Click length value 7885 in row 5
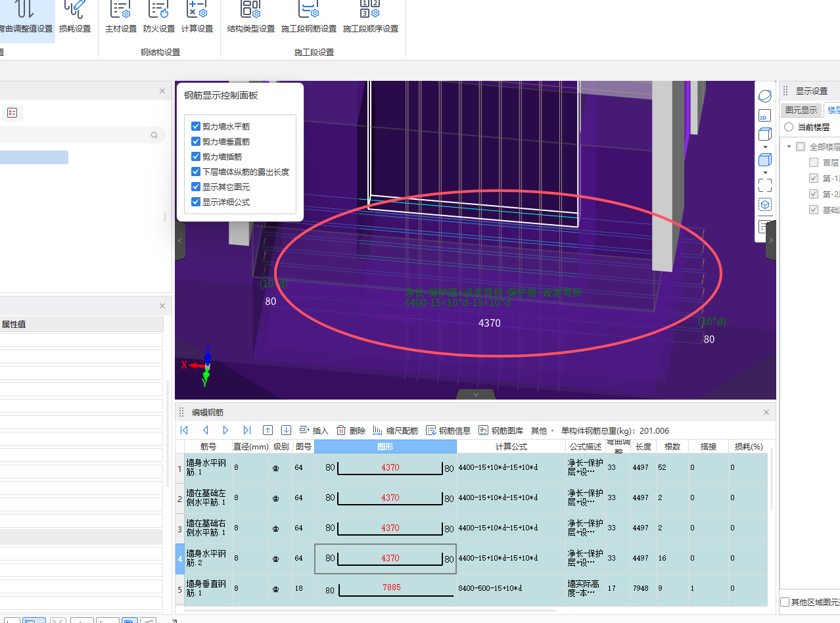The height and width of the screenshot is (623, 840). (390, 588)
